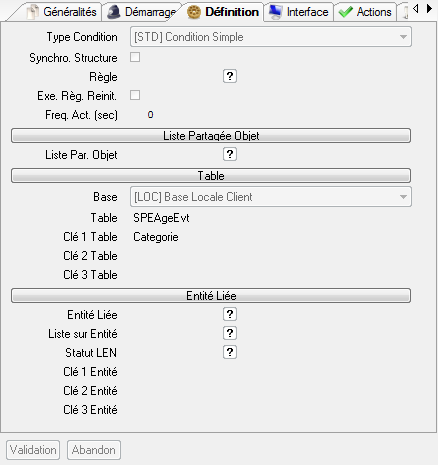438x465 pixels.
Task: Expand the Base Locale Client dropdown
Action: [x=271, y=197]
